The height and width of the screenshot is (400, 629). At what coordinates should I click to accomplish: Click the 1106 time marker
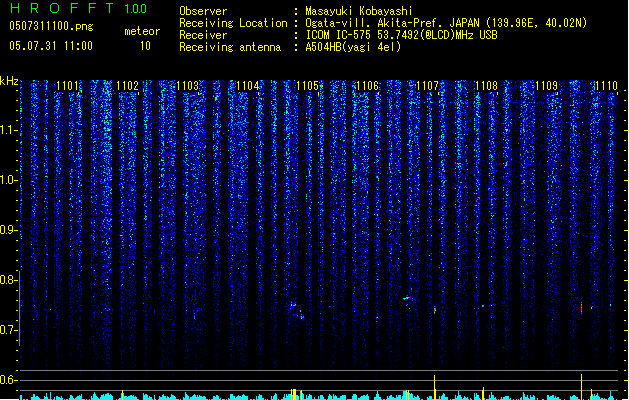click(367, 85)
